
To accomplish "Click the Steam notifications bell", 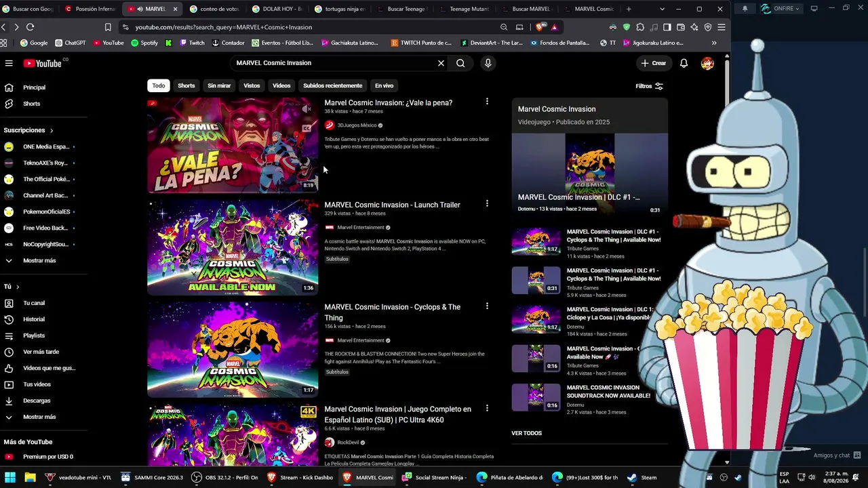I will [x=745, y=9].
